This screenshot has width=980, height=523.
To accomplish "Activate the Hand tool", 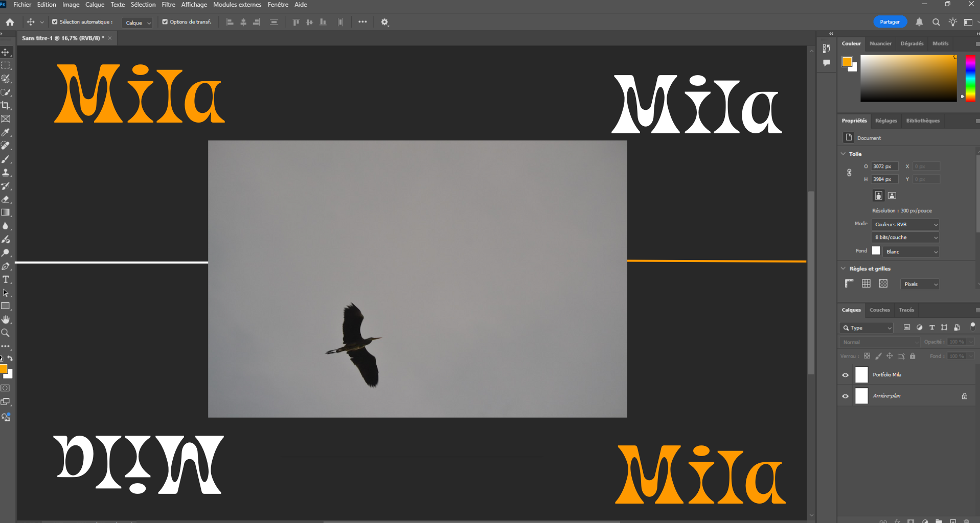I will [x=6, y=320].
